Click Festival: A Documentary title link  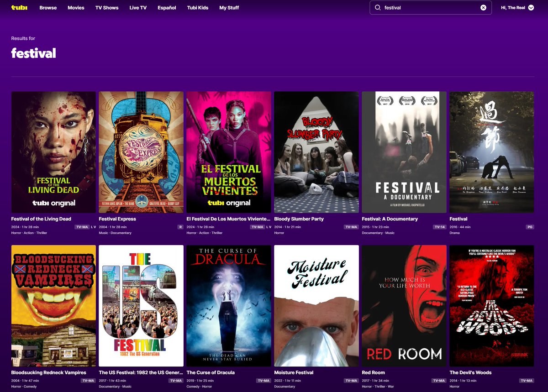(390, 219)
